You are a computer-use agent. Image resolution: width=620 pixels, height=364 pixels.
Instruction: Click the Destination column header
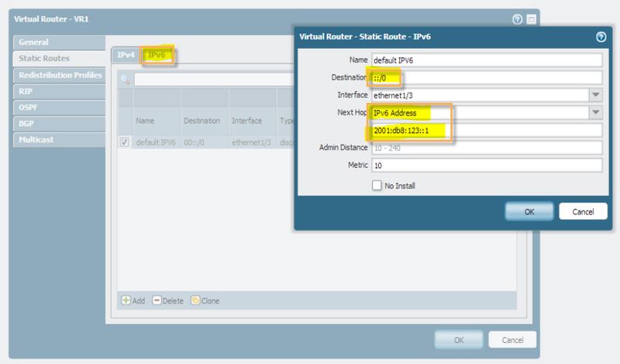(x=205, y=121)
